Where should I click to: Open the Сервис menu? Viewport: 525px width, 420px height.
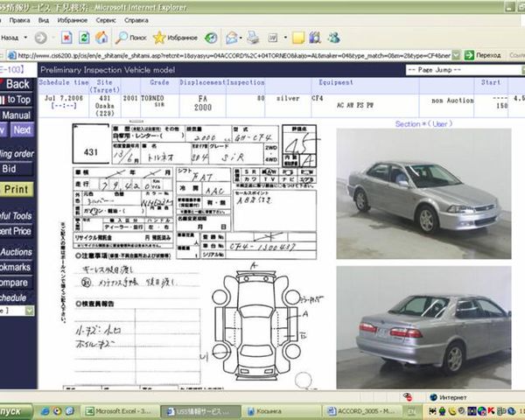tap(106, 20)
